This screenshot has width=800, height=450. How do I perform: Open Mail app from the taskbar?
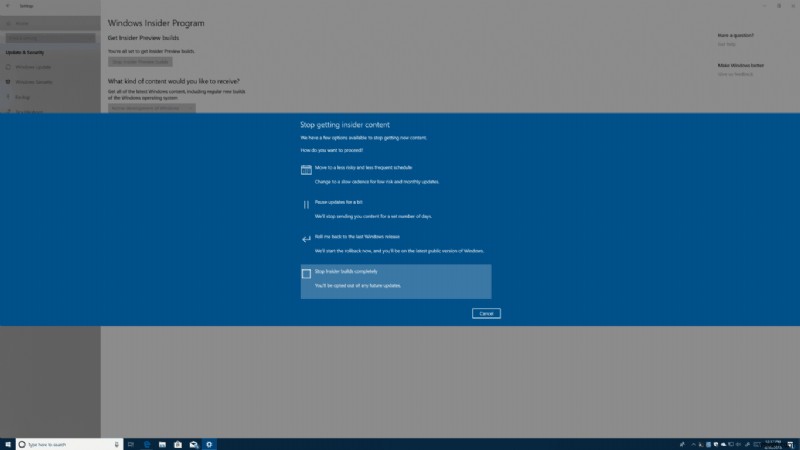pyautogui.click(x=193, y=444)
